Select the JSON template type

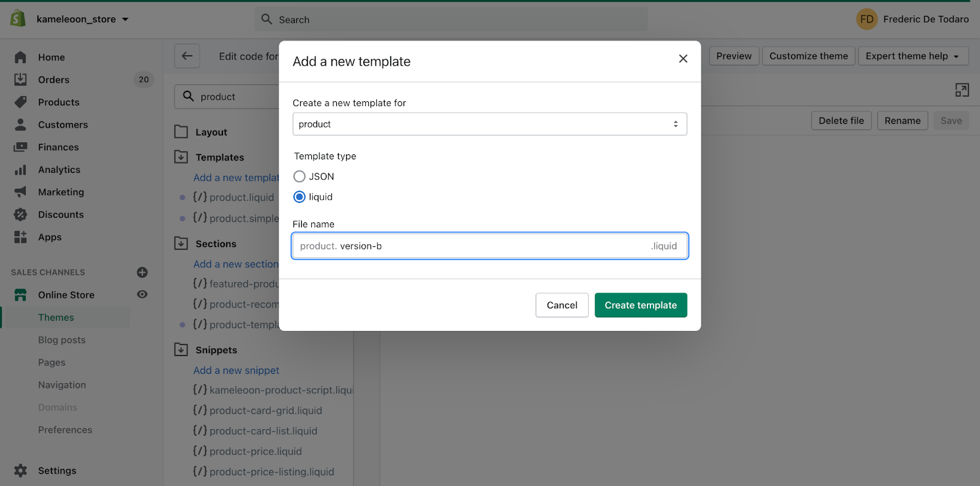click(300, 177)
